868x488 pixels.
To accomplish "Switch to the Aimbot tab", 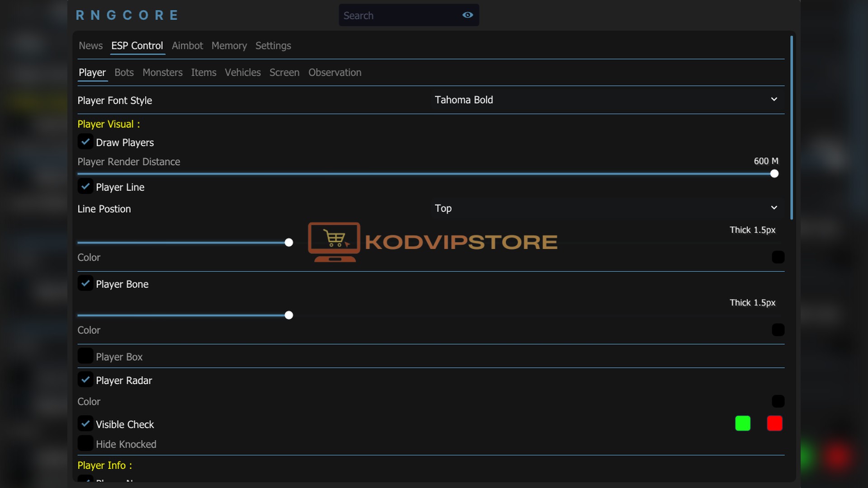I will click(187, 46).
